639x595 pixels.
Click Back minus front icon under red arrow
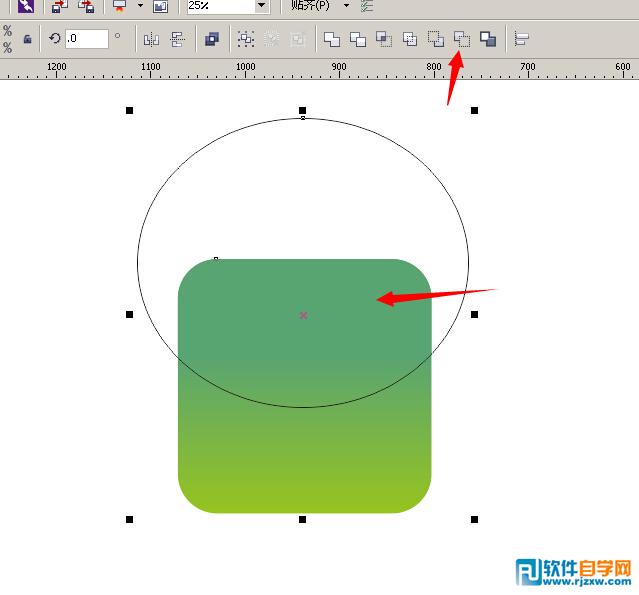462,40
